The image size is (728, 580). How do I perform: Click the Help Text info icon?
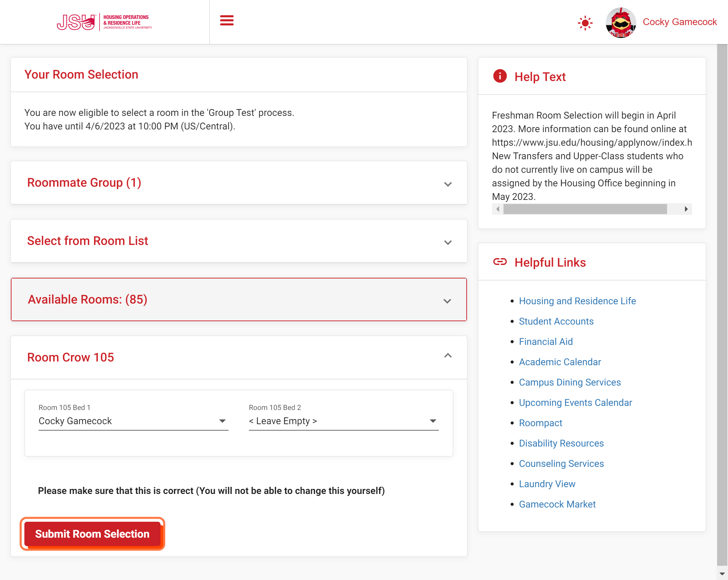pos(500,76)
